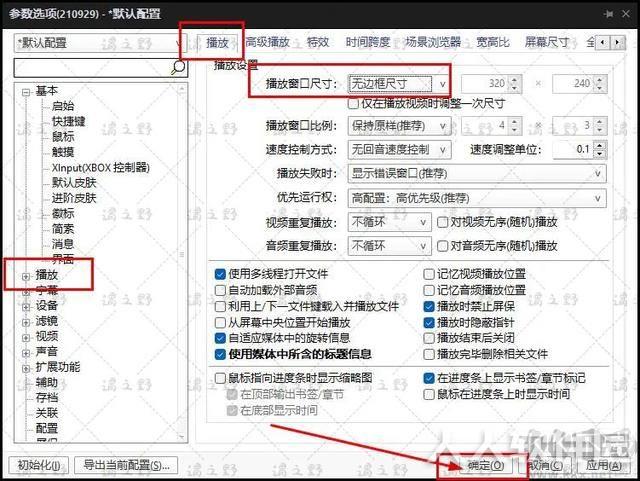Enable 从屏幕中央位置开始播放
The width and height of the screenshot is (640, 481).
[220, 323]
